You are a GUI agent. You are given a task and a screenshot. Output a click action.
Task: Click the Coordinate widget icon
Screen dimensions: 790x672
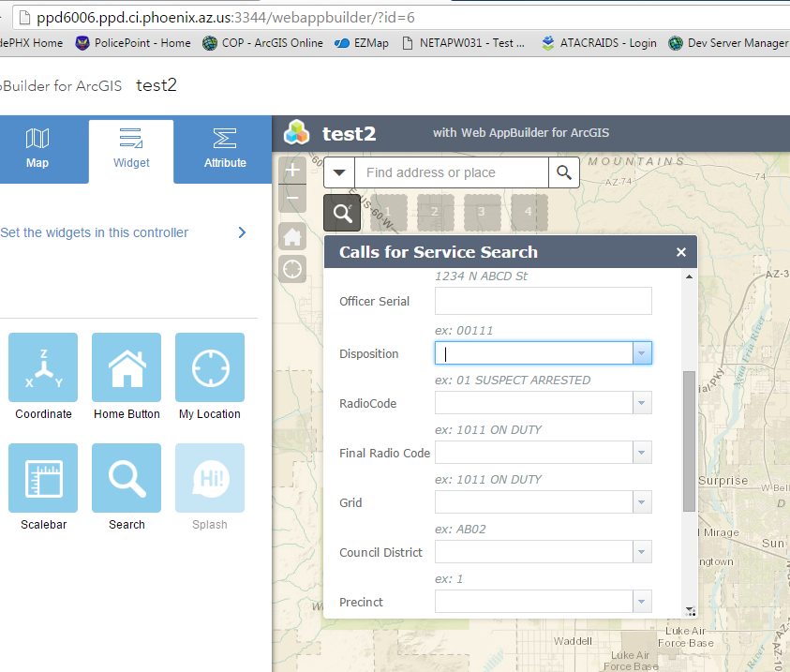click(x=43, y=367)
